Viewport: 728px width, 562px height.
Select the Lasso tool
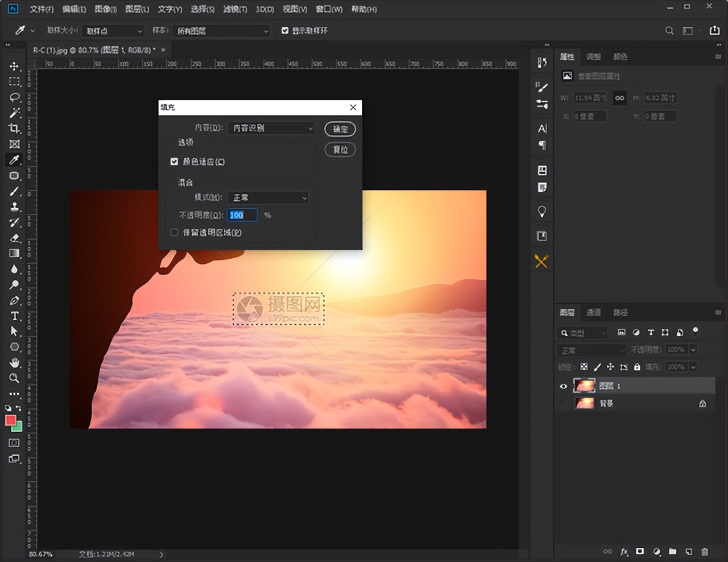[15, 97]
